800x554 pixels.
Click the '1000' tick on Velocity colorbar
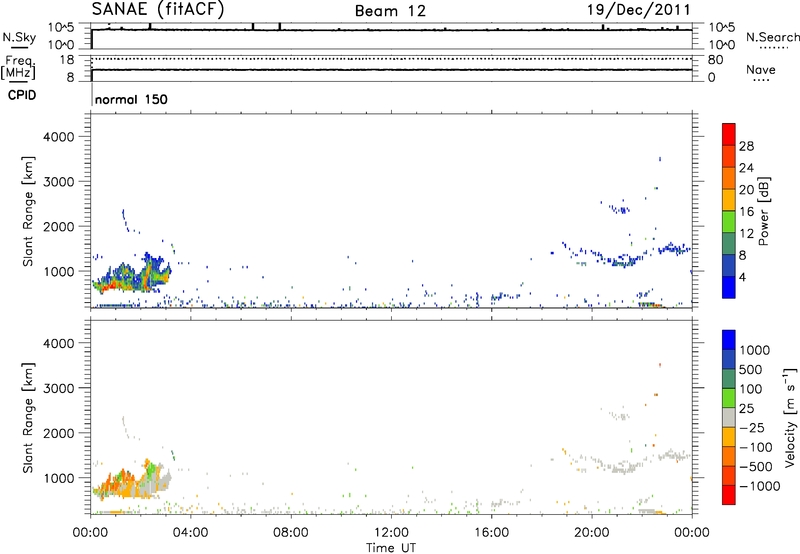pyautogui.click(x=755, y=350)
